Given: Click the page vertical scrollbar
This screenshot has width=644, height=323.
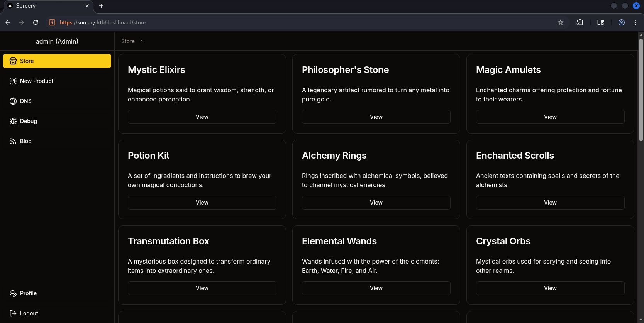Looking at the screenshot, I should pos(641,89).
